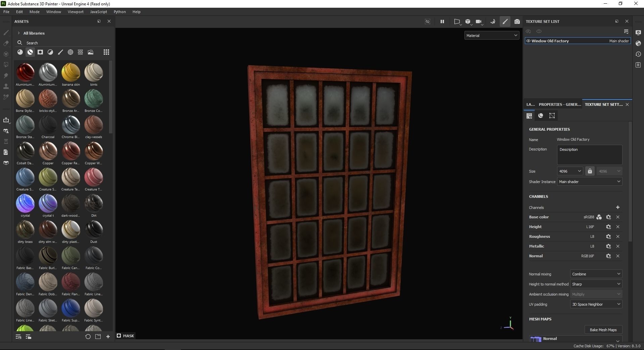Open the Edit menu
644x350 pixels.
[19, 12]
